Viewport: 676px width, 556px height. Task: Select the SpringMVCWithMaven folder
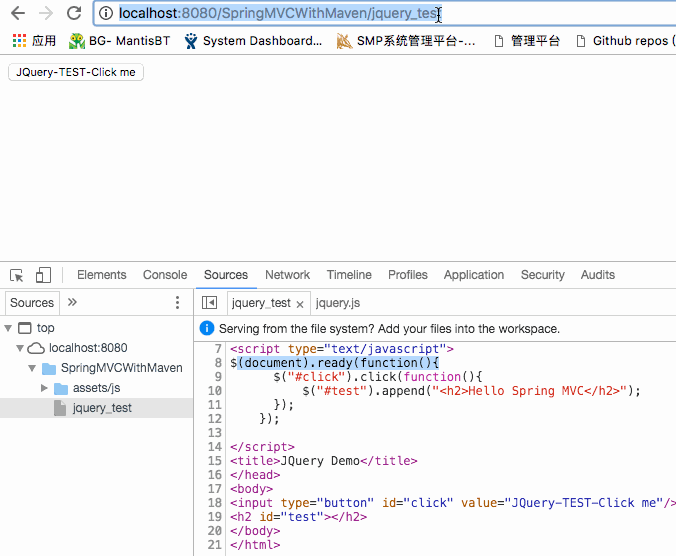click(x=122, y=368)
